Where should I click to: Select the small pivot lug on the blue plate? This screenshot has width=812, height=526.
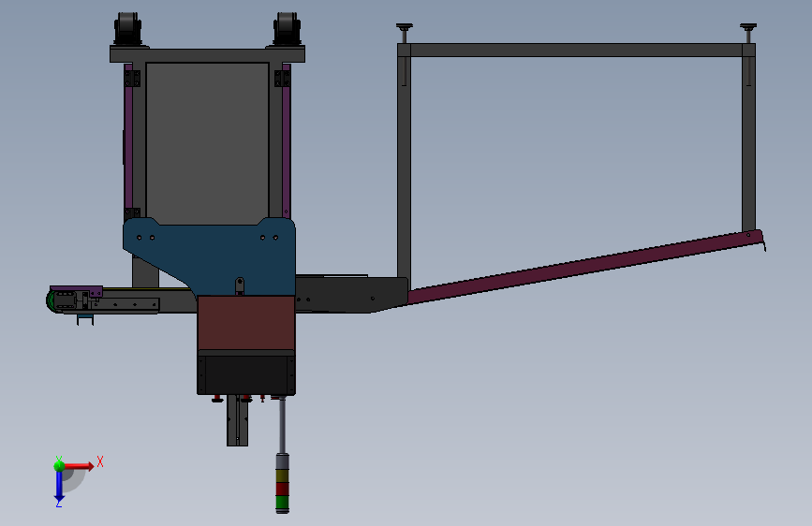(x=239, y=285)
